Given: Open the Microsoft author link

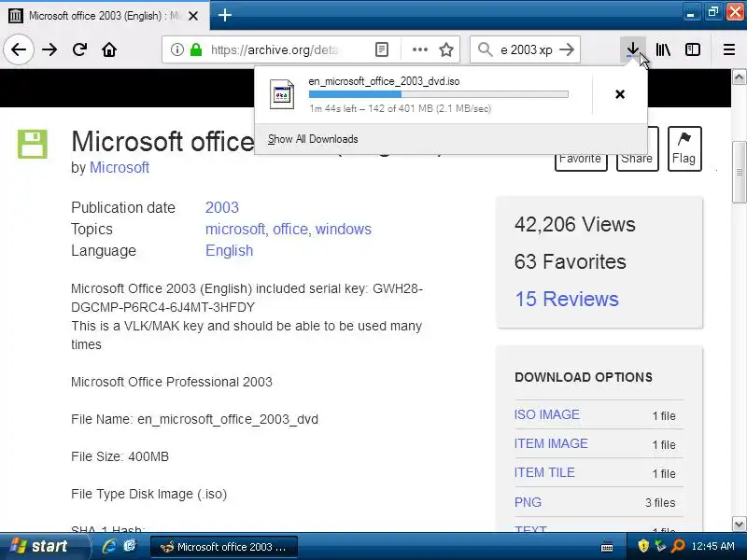Looking at the screenshot, I should coord(120,167).
